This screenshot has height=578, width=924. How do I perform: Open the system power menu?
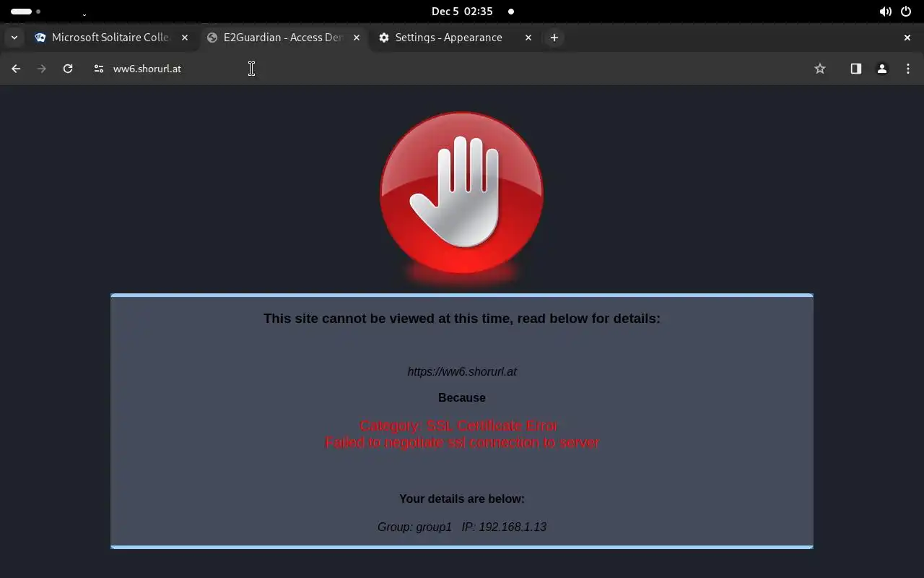906,12
